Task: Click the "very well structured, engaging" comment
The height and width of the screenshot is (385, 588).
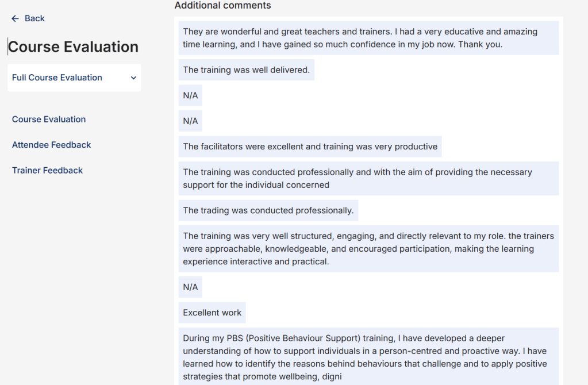Action: point(368,248)
